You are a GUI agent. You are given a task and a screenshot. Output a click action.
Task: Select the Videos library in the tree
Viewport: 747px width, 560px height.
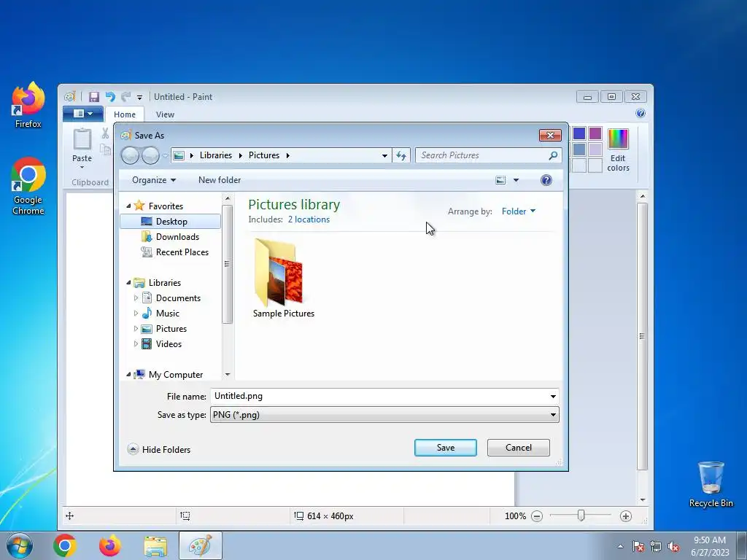169,344
